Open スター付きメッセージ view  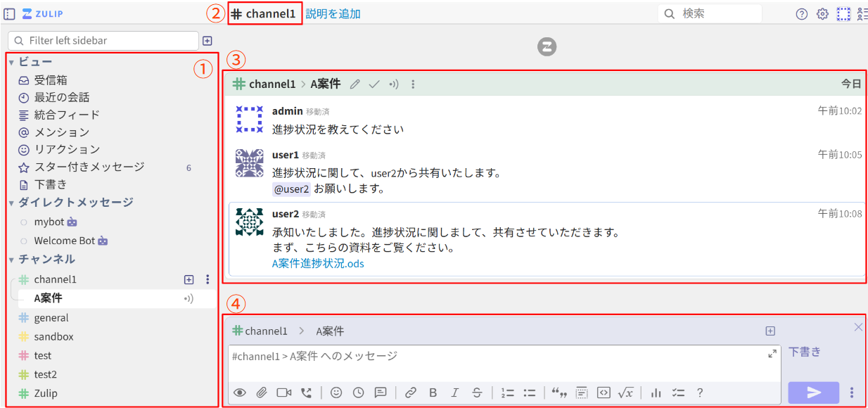tap(89, 167)
